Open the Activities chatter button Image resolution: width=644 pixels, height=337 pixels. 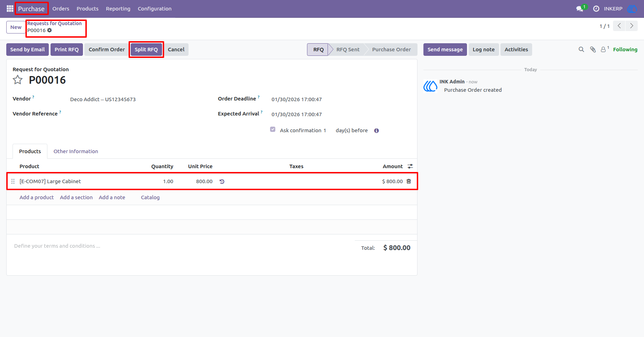[x=516, y=50]
